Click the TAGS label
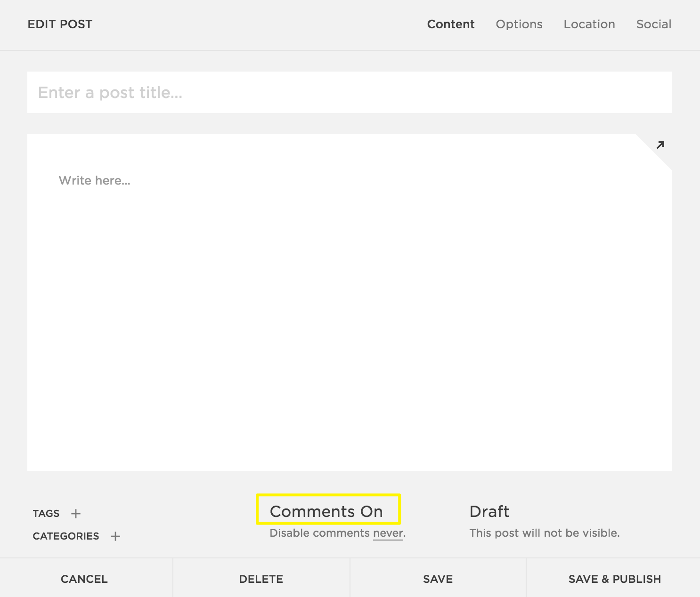Screen dimensions: 700x597 coord(46,514)
